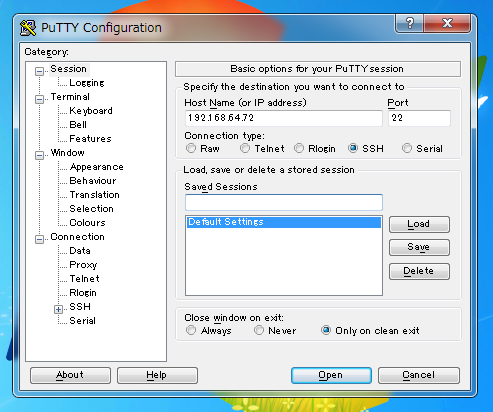This screenshot has height=412, width=493.
Task: Click the Save session button
Action: [419, 247]
